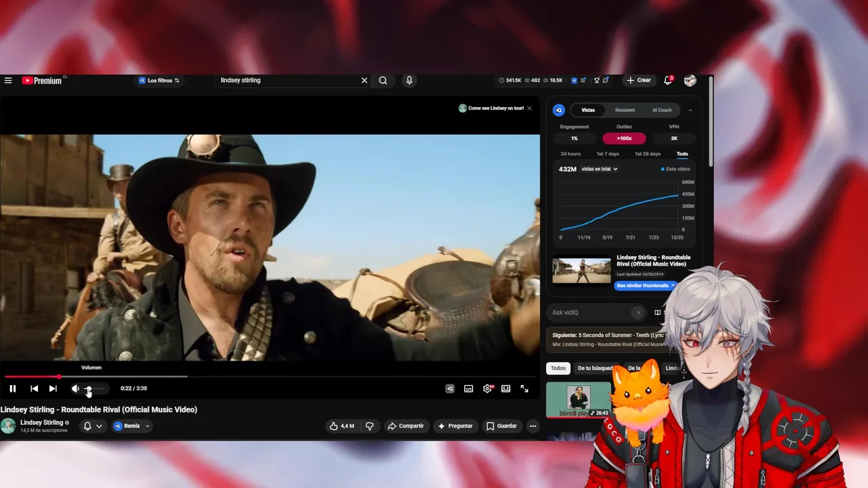Enter full screen mode
This screenshot has width=868, height=488.
524,388
